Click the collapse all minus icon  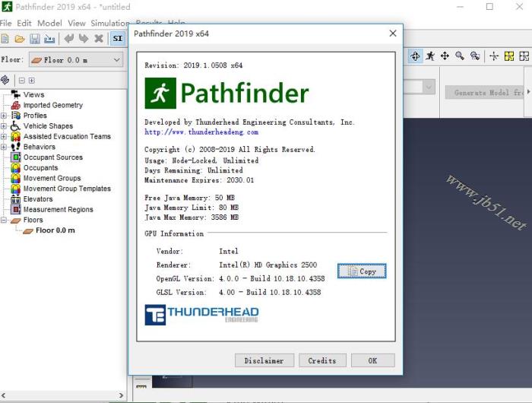point(22,81)
